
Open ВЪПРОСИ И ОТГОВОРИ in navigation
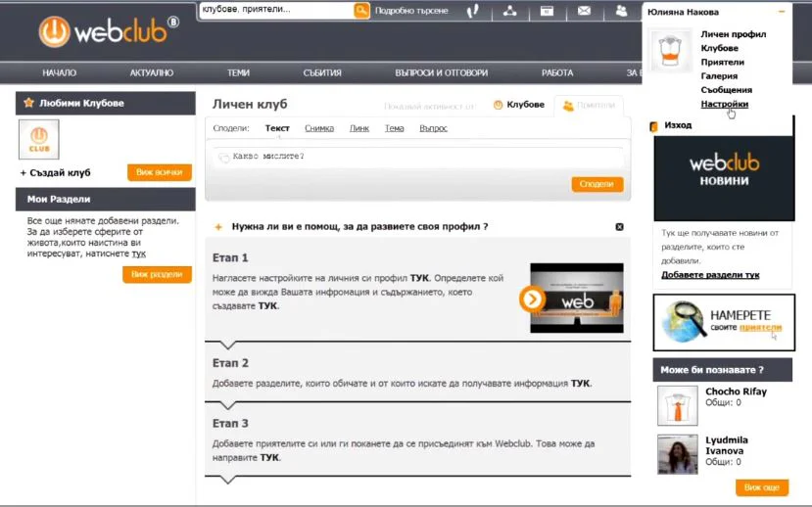point(441,73)
